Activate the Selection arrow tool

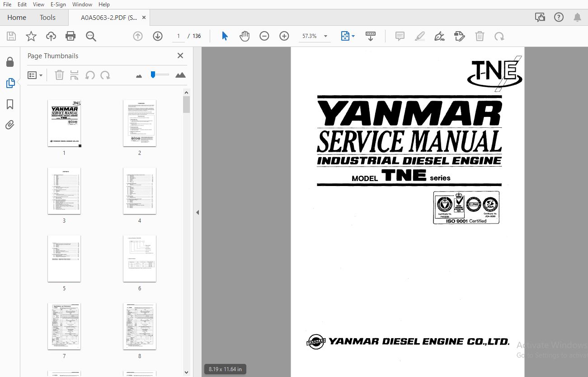click(225, 36)
